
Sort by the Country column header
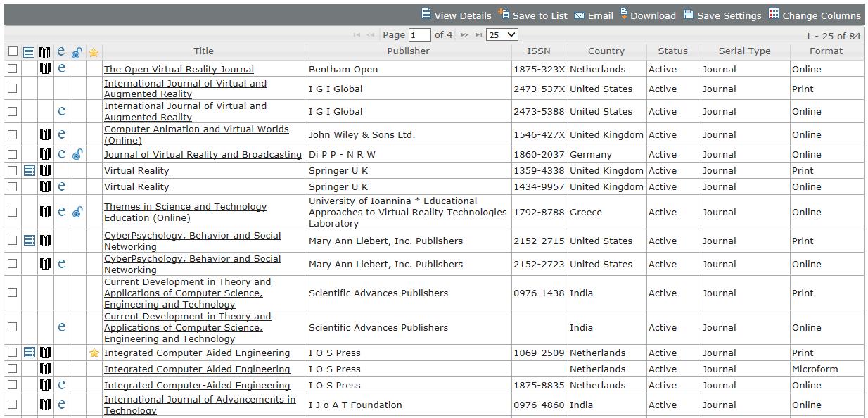click(x=606, y=51)
